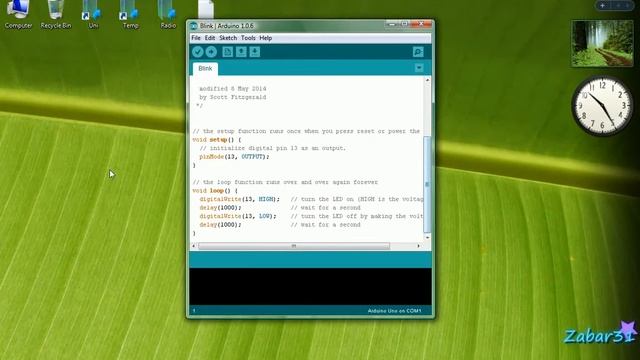Select the Blink sketch tab

click(205, 69)
